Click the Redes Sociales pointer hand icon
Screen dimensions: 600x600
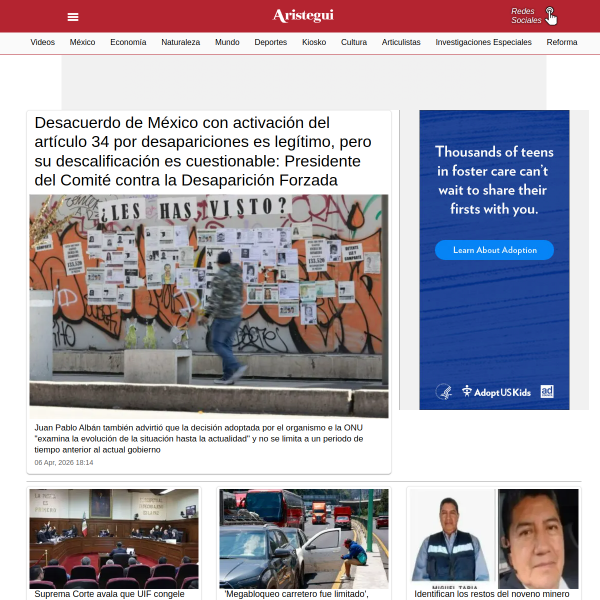pos(551,16)
